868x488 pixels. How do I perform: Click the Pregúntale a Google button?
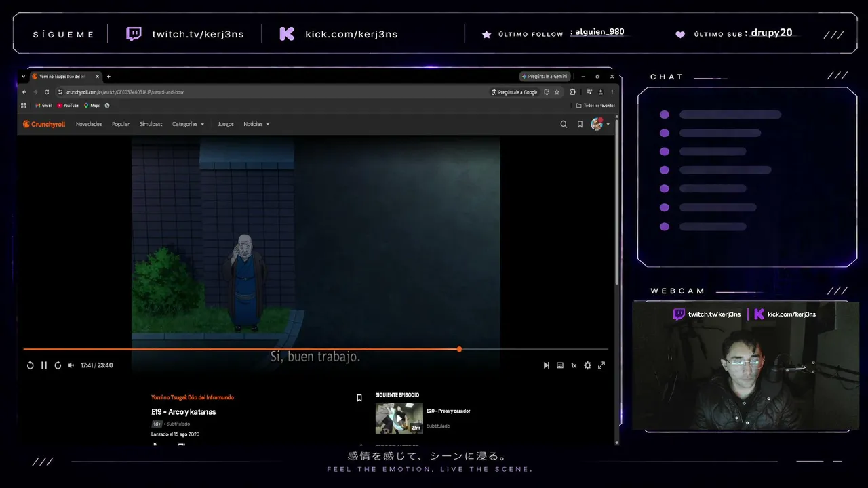coord(515,92)
